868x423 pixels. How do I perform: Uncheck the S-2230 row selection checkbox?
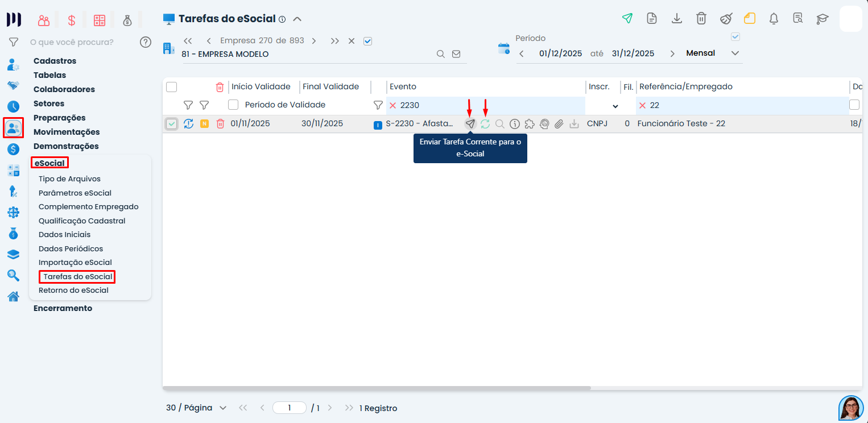[x=172, y=123]
